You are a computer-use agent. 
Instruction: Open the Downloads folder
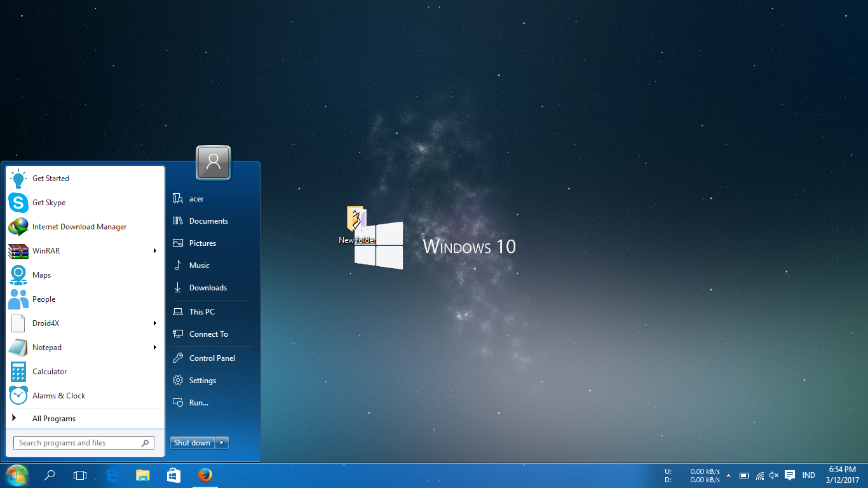click(x=212, y=288)
